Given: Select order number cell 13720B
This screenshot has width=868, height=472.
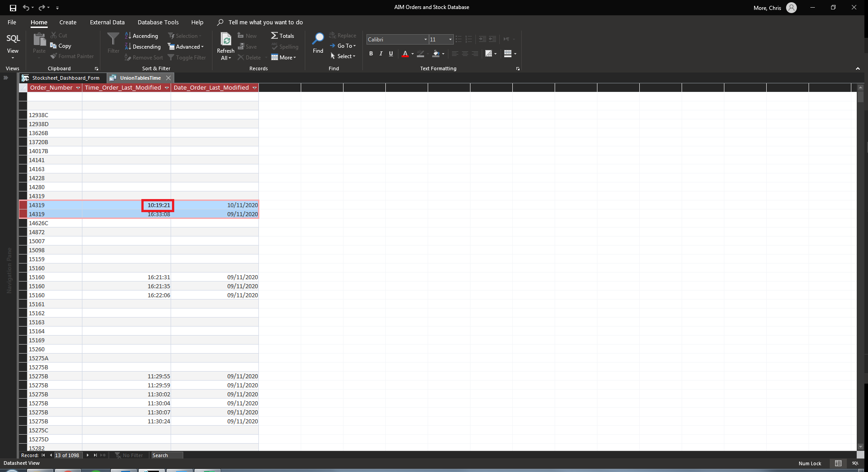Looking at the screenshot, I should 55,142.
